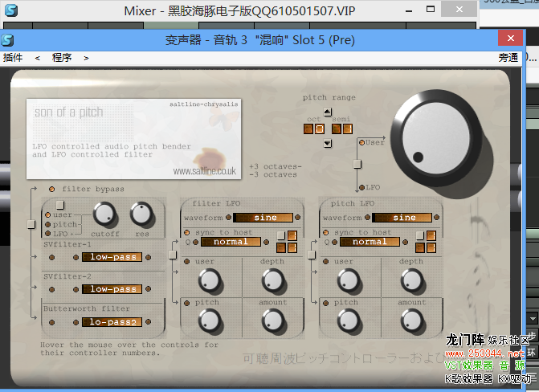The width and height of the screenshot is (539, 392).
Task: Turn the large main pitch knob
Action: tap(436, 139)
